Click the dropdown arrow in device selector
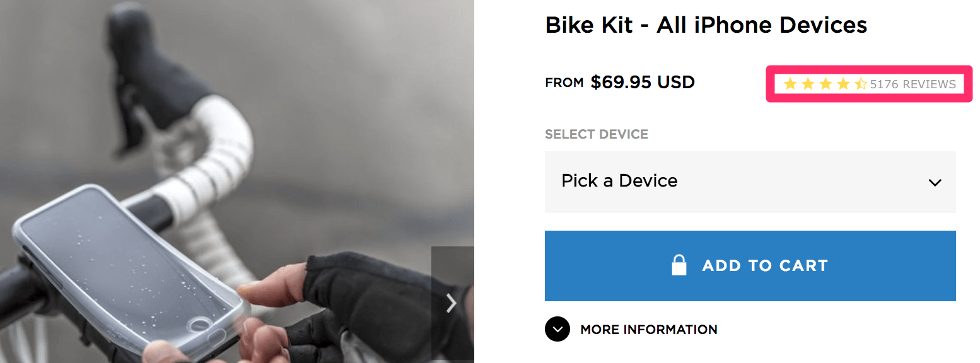This screenshot has width=980, height=363. [x=935, y=183]
